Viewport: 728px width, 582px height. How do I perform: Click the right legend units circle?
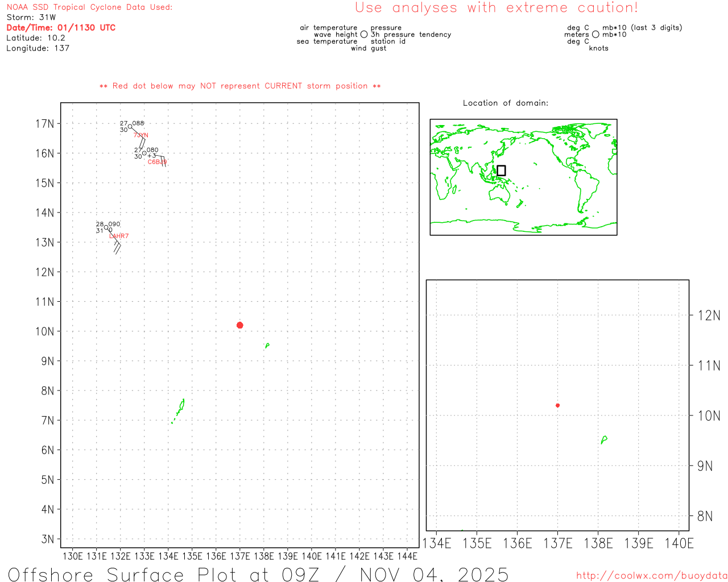pyautogui.click(x=595, y=35)
